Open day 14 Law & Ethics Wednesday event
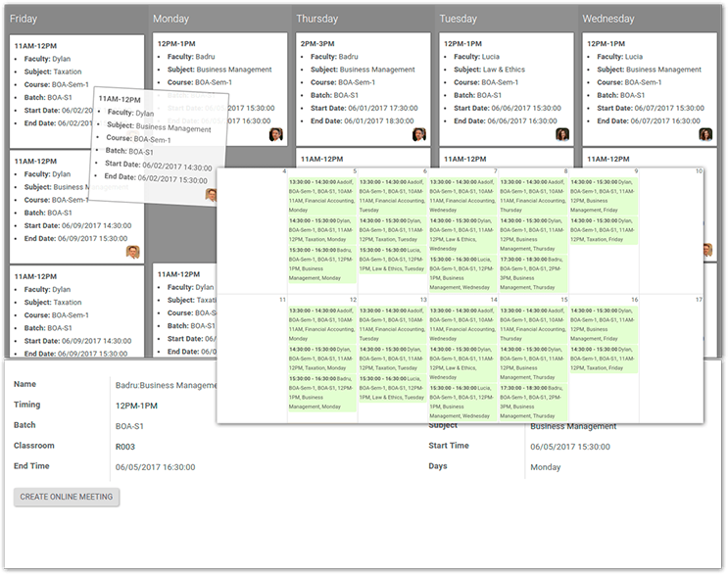The height and width of the screenshot is (574, 728). [462, 363]
